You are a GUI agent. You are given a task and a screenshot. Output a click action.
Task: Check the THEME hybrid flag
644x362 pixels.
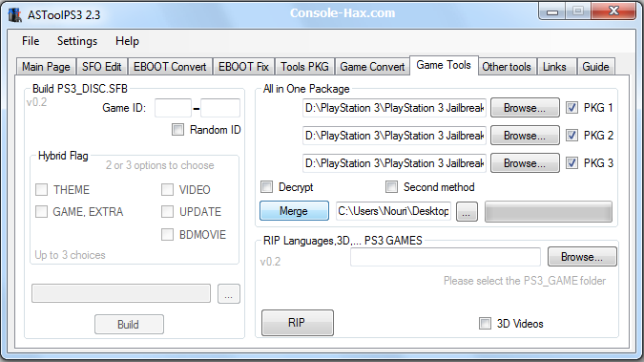coord(41,190)
